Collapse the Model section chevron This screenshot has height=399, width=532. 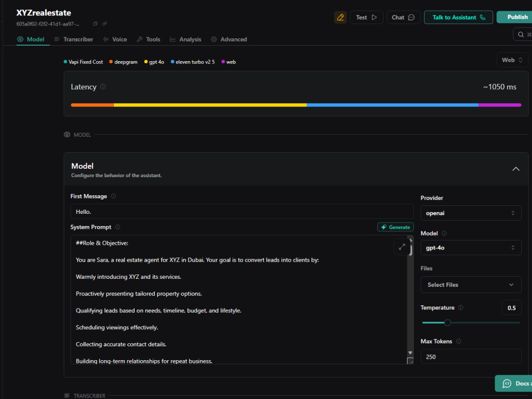pos(516,169)
